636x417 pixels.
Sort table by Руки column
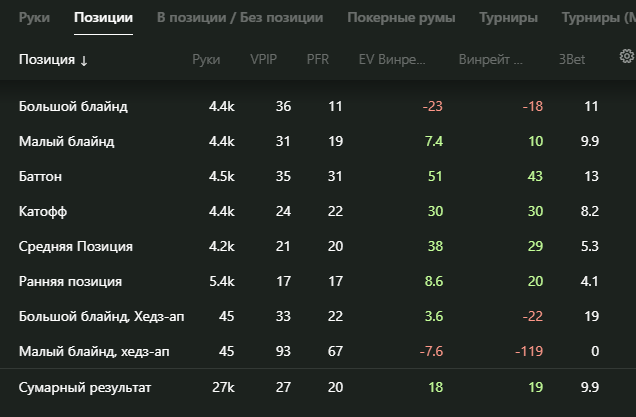[206, 60]
